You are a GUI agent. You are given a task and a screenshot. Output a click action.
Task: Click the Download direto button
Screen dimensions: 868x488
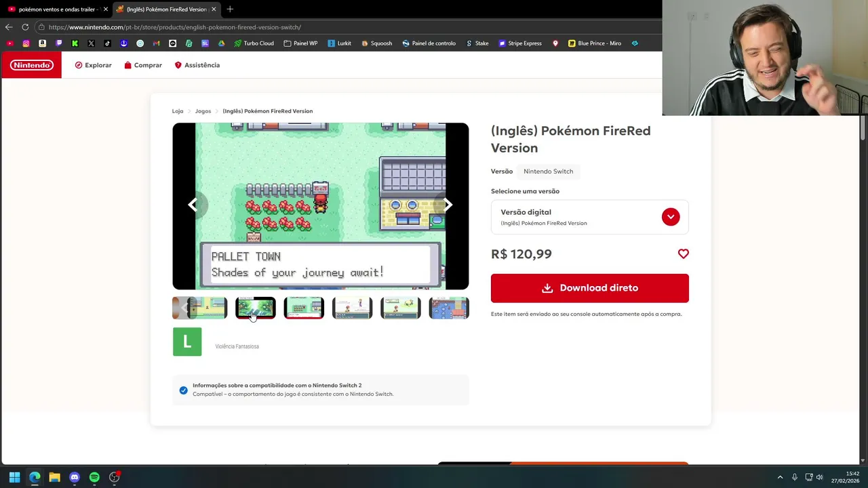coord(589,288)
